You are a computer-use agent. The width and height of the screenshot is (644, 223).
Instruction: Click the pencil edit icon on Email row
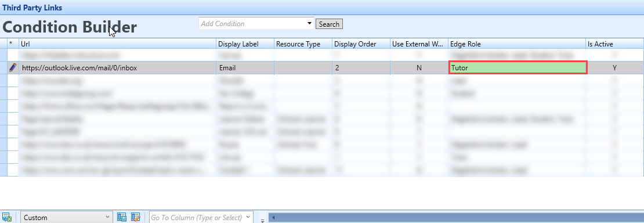[x=13, y=67]
